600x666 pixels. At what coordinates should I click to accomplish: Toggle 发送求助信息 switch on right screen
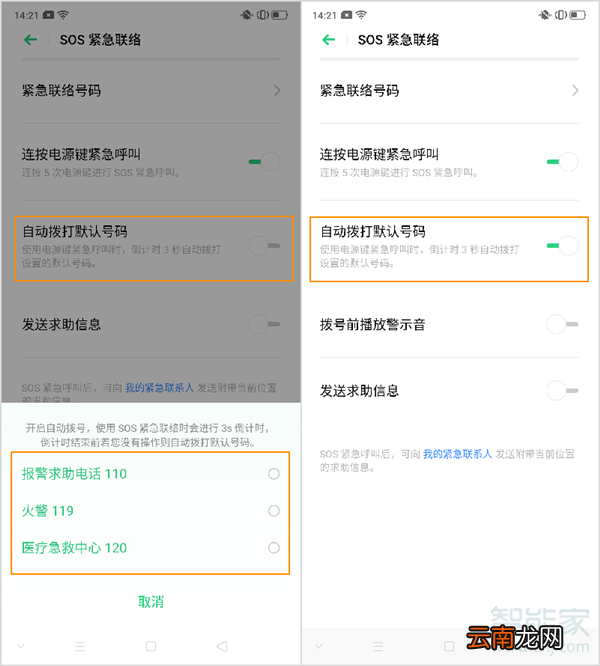[x=563, y=390]
